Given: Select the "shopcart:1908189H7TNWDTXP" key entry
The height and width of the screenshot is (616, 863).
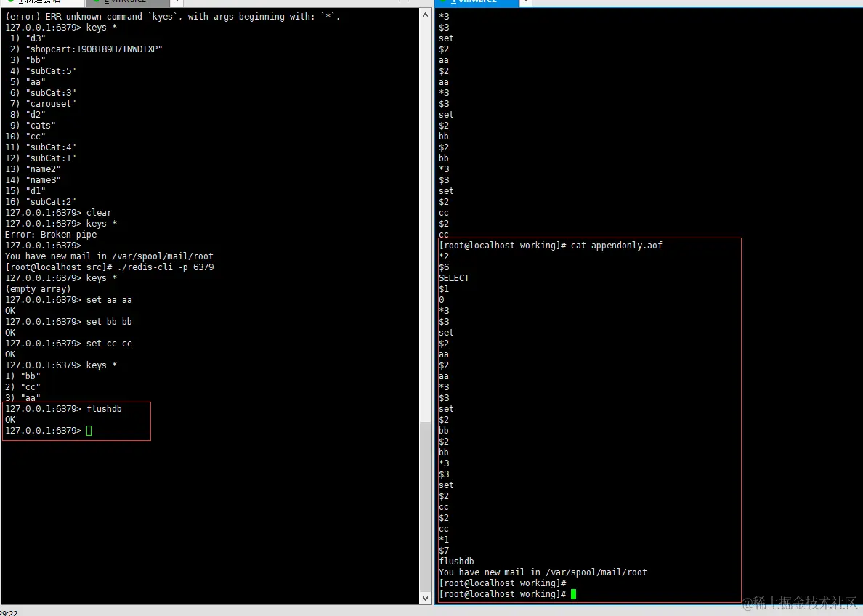Looking at the screenshot, I should tap(86, 49).
